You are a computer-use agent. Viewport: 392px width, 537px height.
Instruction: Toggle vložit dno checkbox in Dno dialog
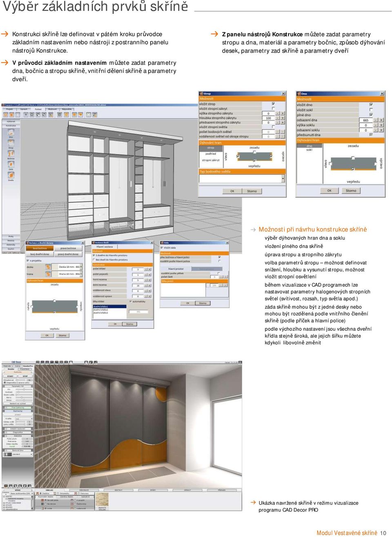click(x=371, y=105)
